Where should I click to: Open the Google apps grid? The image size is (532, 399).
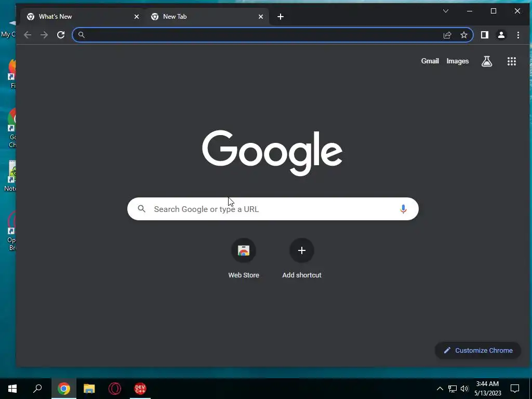click(x=512, y=61)
